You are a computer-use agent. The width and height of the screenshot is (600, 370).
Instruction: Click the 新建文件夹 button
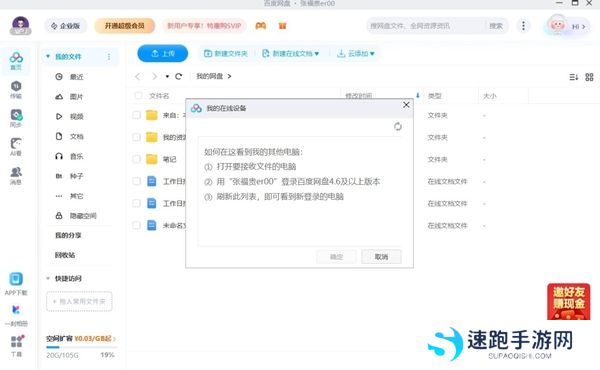[225, 54]
